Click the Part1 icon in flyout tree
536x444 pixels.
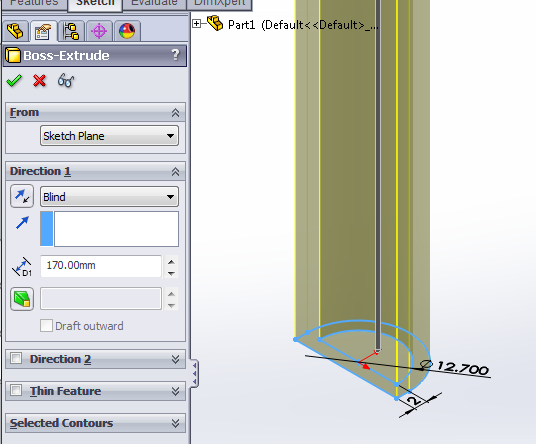pyautogui.click(x=215, y=24)
